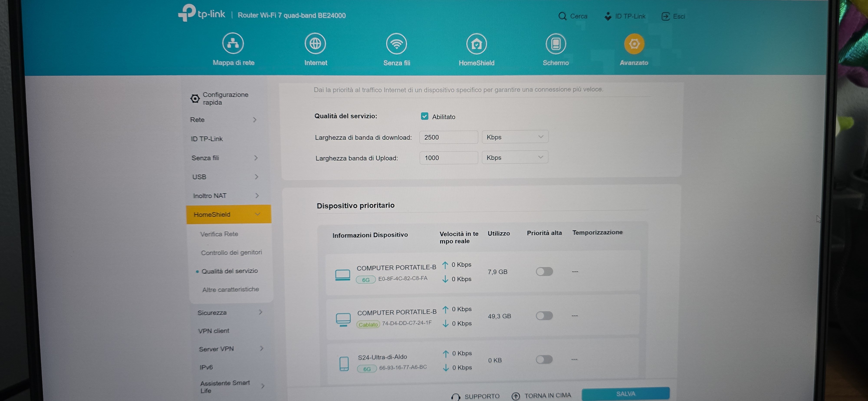This screenshot has height=401, width=868.
Task: Open VPN client sidebar item
Action: (x=214, y=330)
